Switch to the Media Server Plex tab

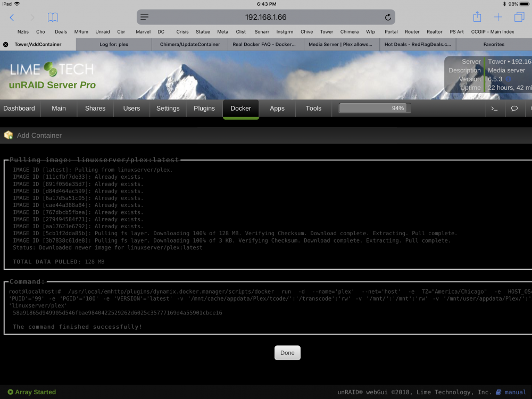(340, 45)
